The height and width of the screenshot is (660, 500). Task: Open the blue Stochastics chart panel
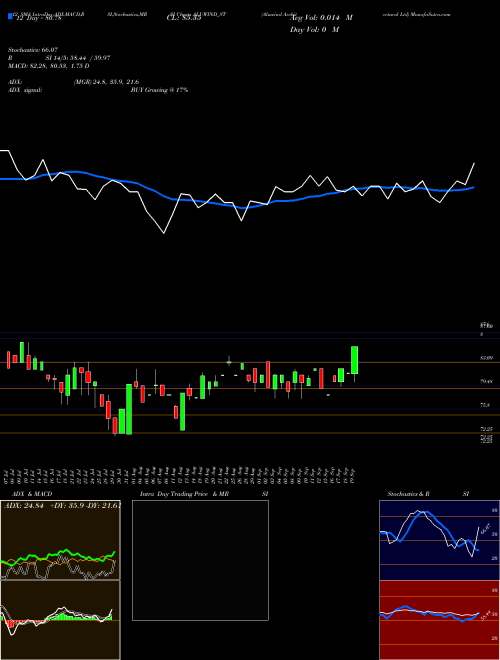click(439, 540)
